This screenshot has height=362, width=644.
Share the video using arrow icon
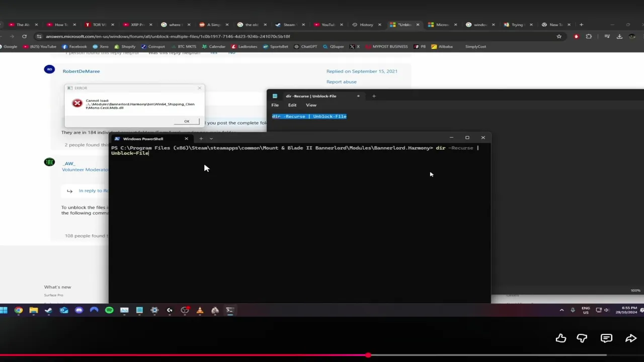[x=630, y=339]
